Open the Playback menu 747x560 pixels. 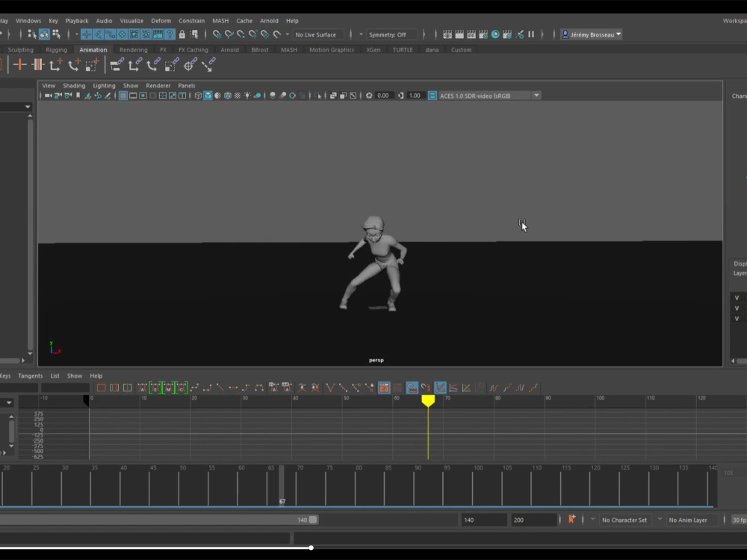pyautogui.click(x=77, y=20)
